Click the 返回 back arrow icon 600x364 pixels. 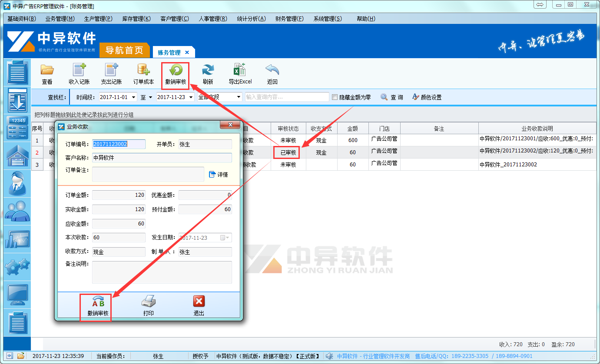(272, 70)
